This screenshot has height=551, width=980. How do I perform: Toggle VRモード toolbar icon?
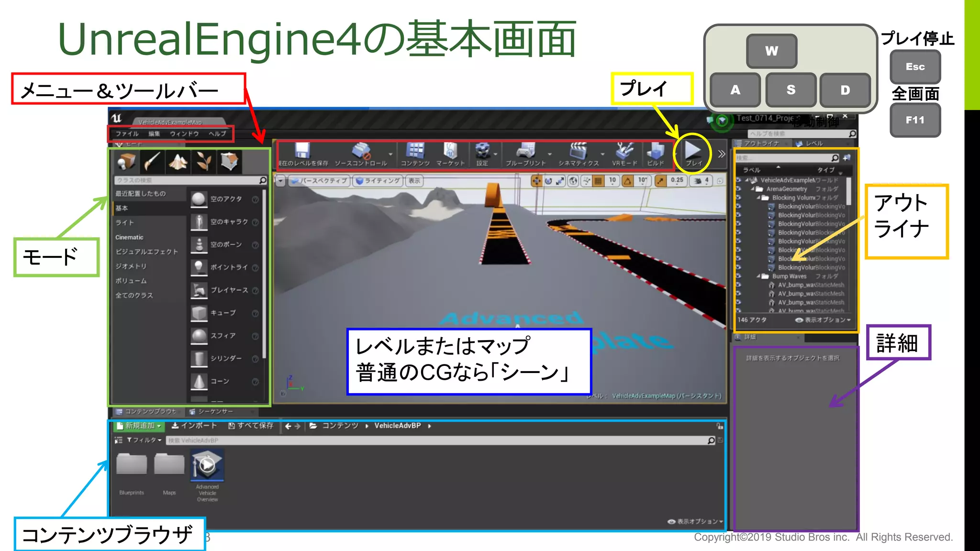click(x=624, y=151)
